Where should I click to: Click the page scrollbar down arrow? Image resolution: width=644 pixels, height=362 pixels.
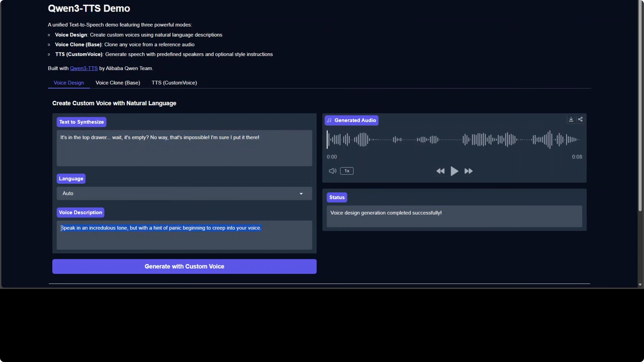(640, 285)
